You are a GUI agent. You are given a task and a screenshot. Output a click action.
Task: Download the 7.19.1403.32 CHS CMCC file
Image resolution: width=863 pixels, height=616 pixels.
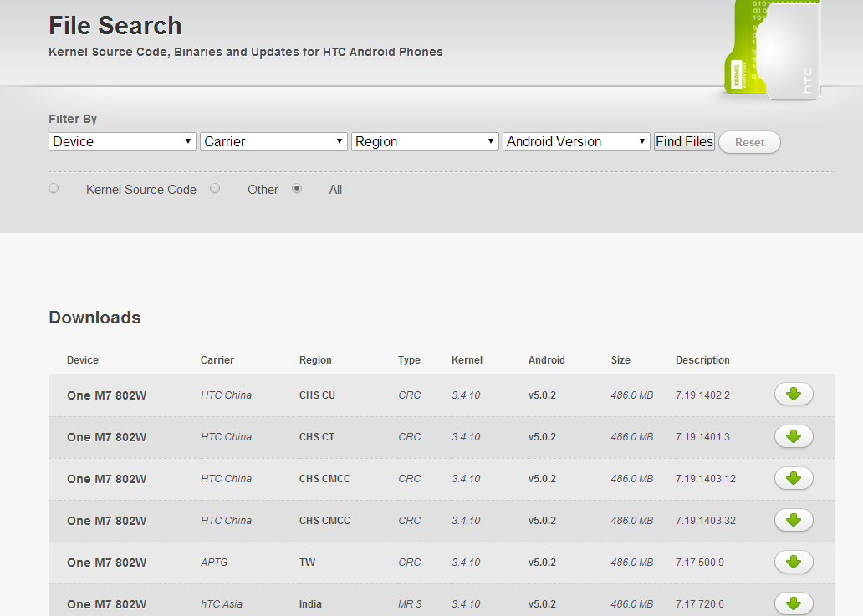coord(794,520)
